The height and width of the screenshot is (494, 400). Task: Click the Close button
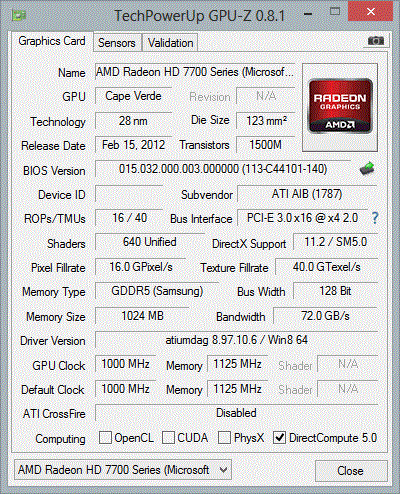coord(351,471)
